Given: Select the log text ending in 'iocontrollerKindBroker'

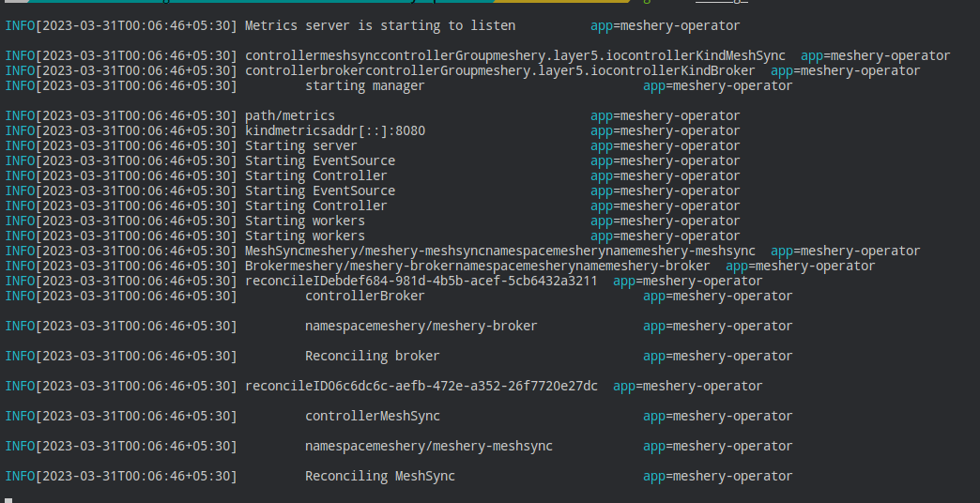Looking at the screenshot, I should click(500, 70).
